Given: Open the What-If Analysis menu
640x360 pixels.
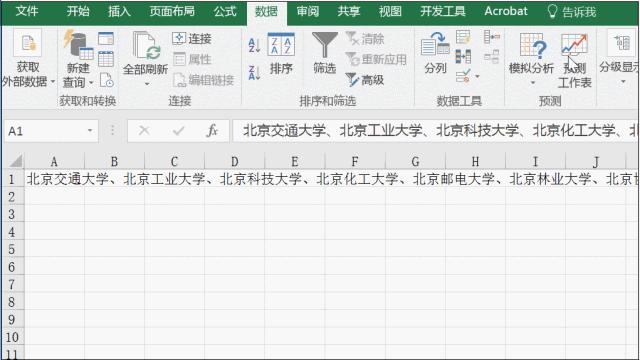Looking at the screenshot, I should pyautogui.click(x=531, y=59).
